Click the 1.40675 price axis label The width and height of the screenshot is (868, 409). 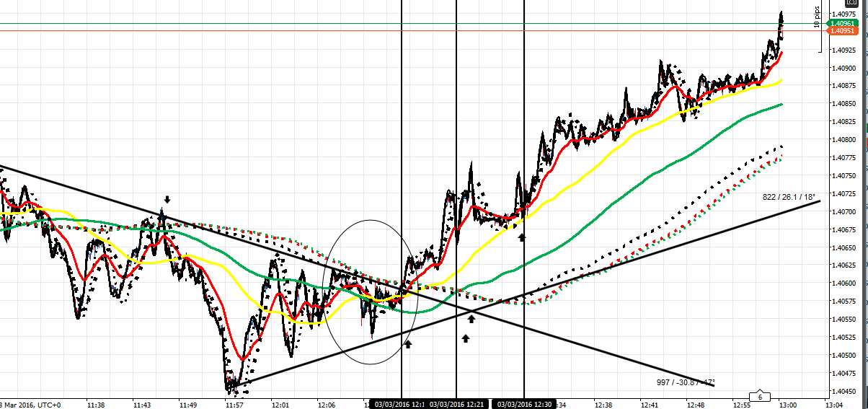point(843,230)
